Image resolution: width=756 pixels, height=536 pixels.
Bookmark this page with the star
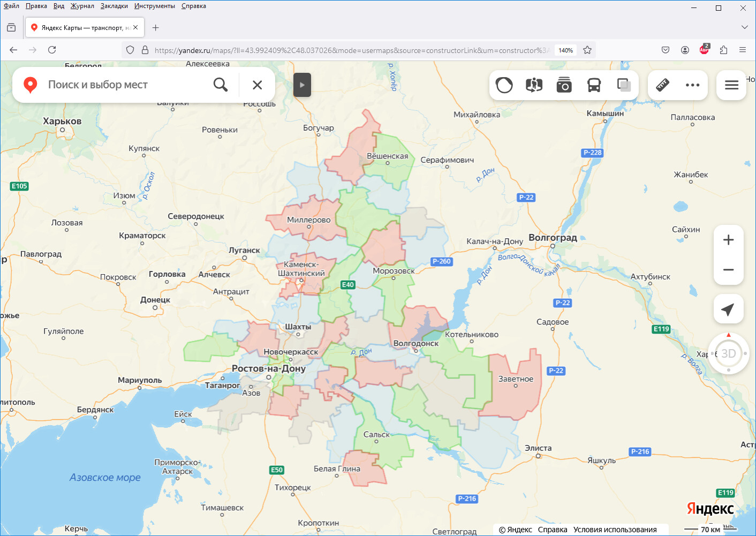[587, 50]
